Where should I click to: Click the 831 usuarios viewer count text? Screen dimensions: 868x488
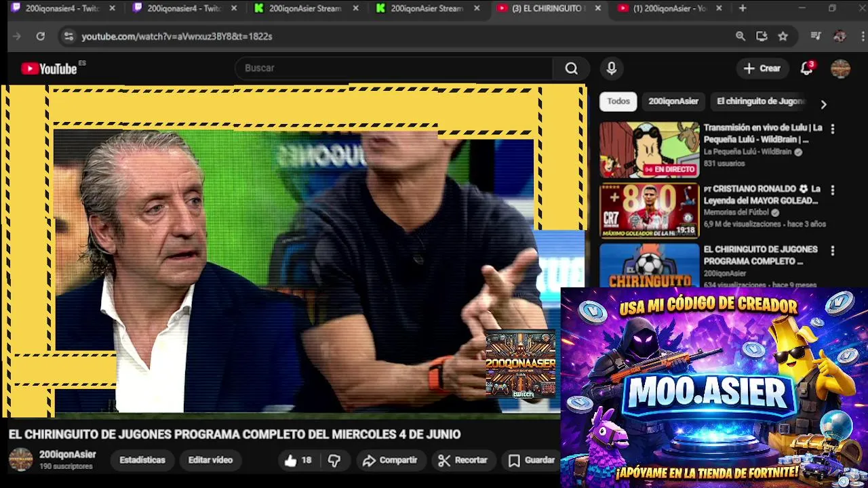pyautogui.click(x=724, y=163)
